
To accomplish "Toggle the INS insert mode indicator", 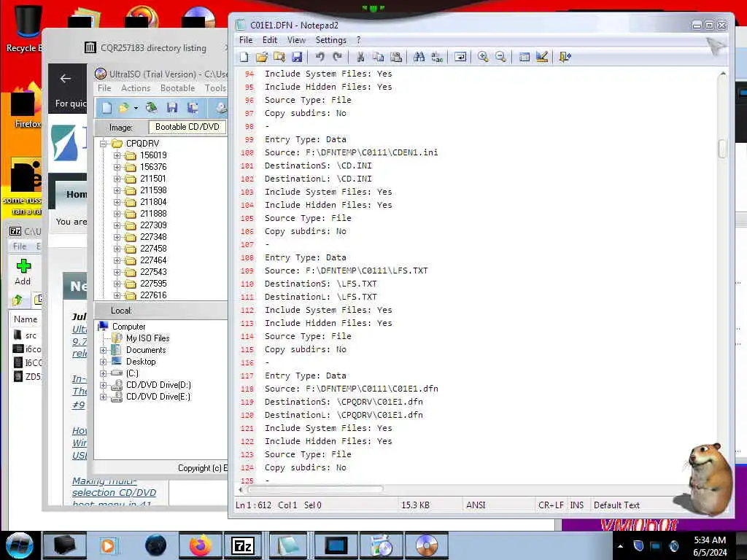I will 577,505.
